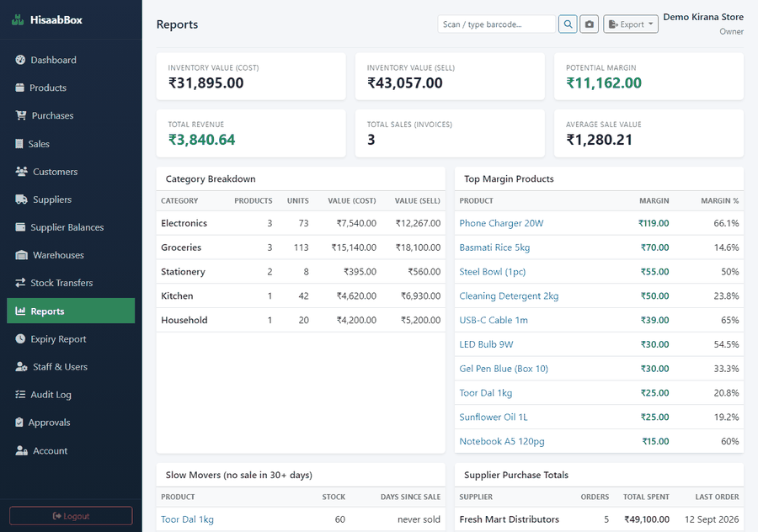The width and height of the screenshot is (758, 532).
Task: Click the Reports bar chart icon
Action: tap(20, 311)
